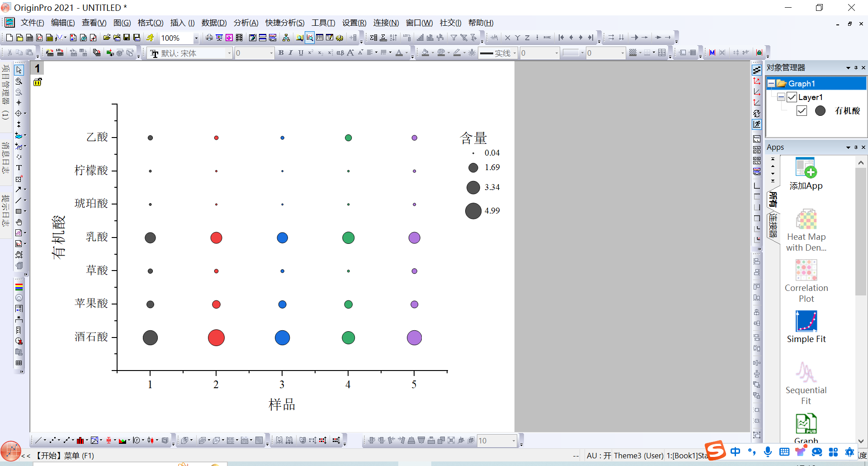868x466 pixels.
Task: Click the Print icon in the toolbar
Action: coord(209,38)
